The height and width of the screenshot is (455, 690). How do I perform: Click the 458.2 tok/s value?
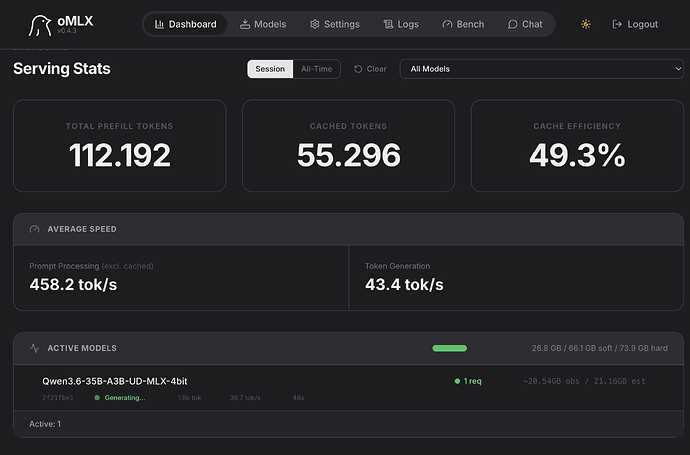tap(73, 285)
